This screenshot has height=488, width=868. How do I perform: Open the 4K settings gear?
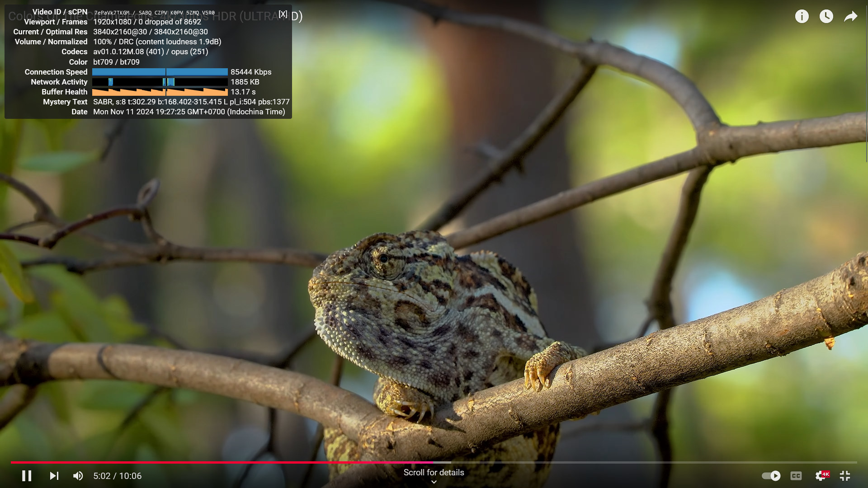[x=821, y=476]
